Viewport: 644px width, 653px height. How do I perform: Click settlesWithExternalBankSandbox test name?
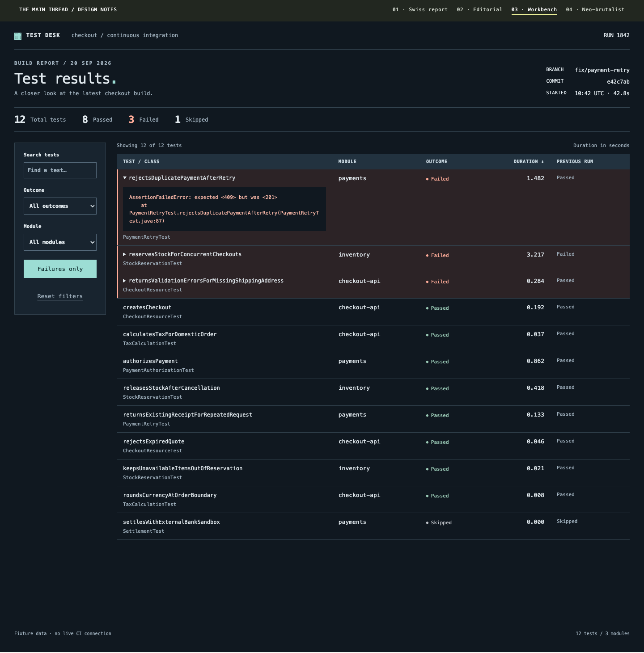pyautogui.click(x=171, y=522)
